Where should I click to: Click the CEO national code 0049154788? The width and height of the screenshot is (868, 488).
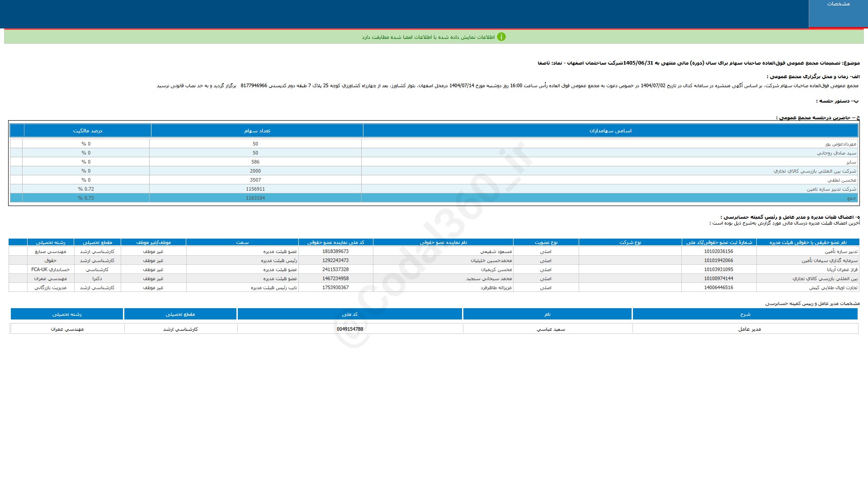349,329
